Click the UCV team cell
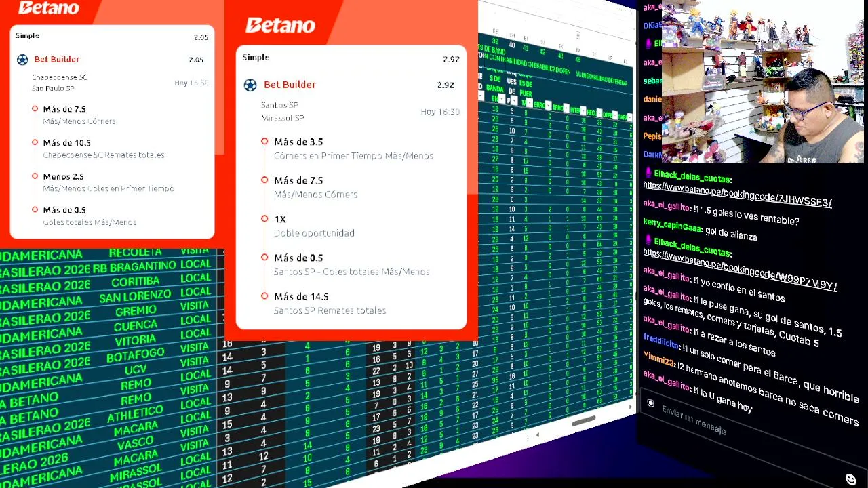Viewport: 868px width, 488px height. pyautogui.click(x=136, y=371)
